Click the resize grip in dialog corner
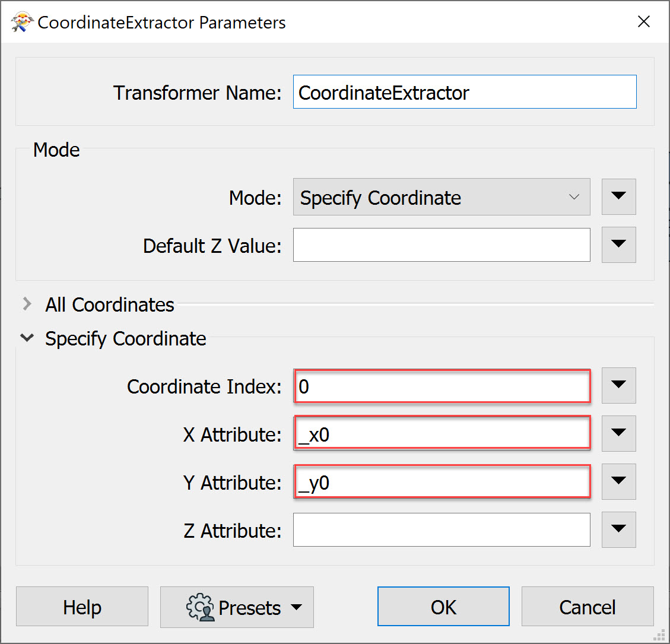Image resolution: width=670 pixels, height=644 pixels. coord(660,635)
